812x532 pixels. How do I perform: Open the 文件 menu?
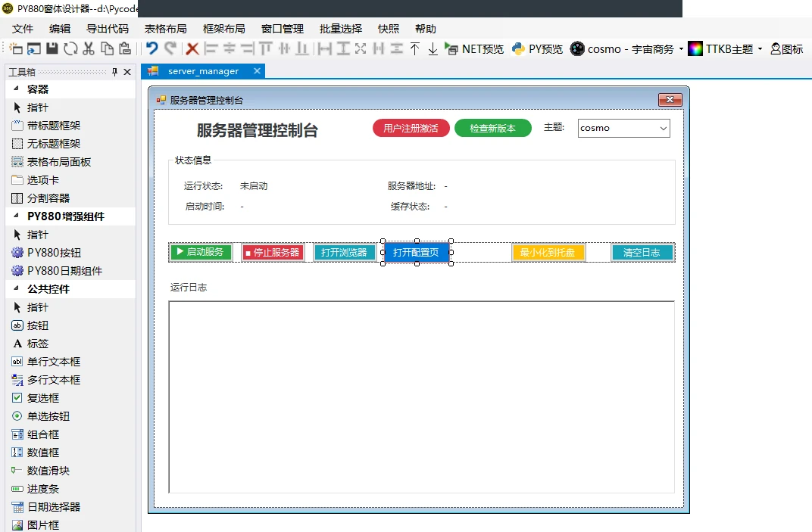pyautogui.click(x=22, y=29)
